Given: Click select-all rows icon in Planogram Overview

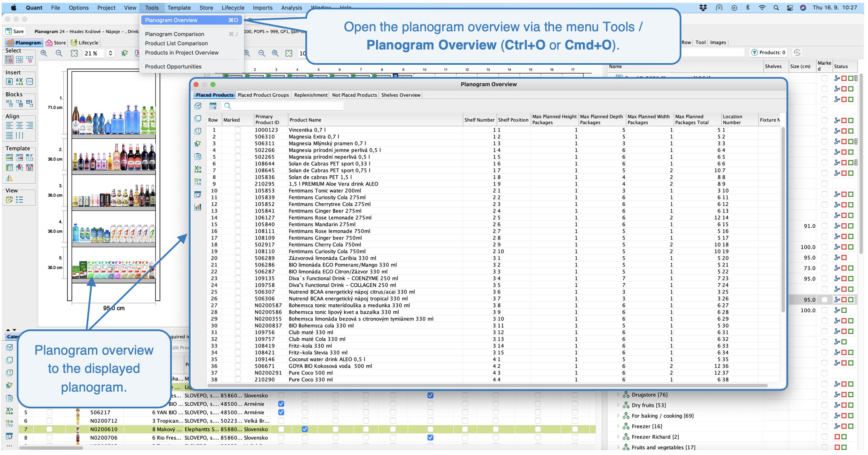Looking at the screenshot, I should (198, 106).
